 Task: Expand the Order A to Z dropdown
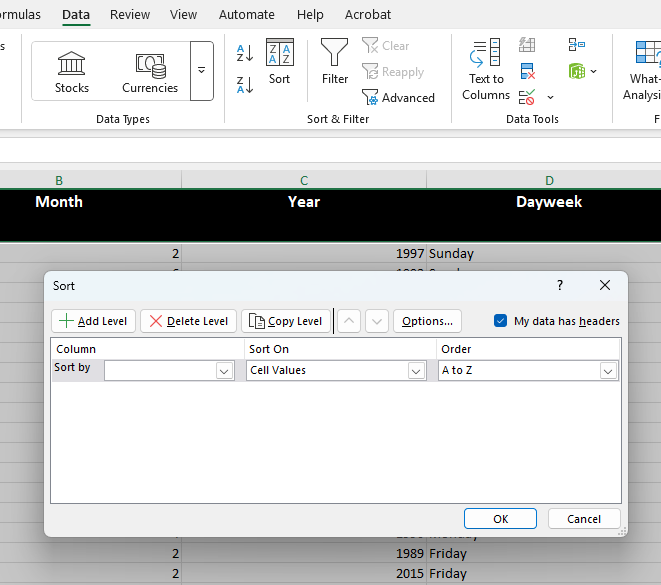click(x=607, y=371)
